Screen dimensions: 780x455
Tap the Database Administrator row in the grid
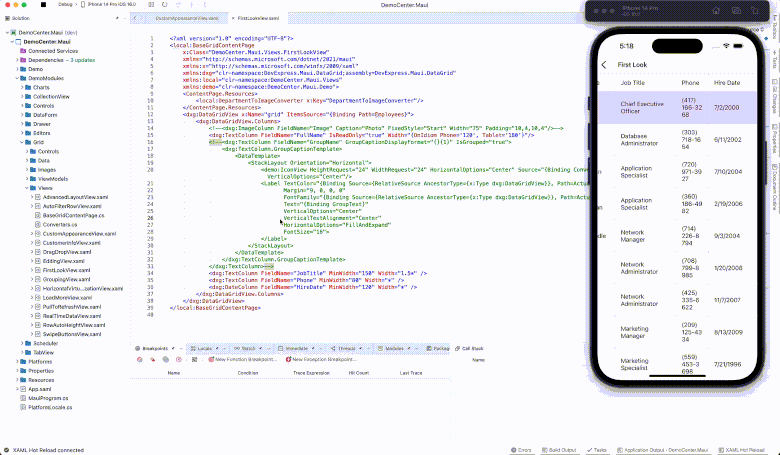[x=677, y=140]
